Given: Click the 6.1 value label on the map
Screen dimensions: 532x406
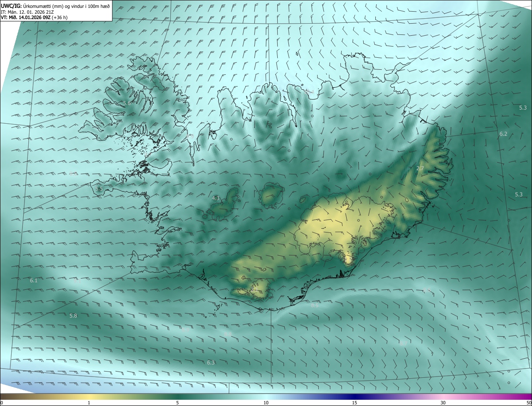Looking at the screenshot, I should coord(34,281).
